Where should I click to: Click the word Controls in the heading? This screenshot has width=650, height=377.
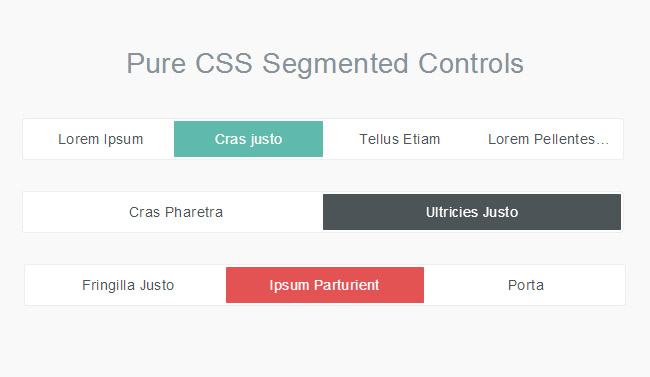471,63
